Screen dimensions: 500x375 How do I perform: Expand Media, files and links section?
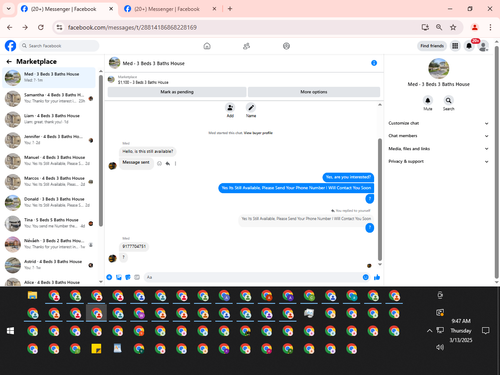(438, 149)
